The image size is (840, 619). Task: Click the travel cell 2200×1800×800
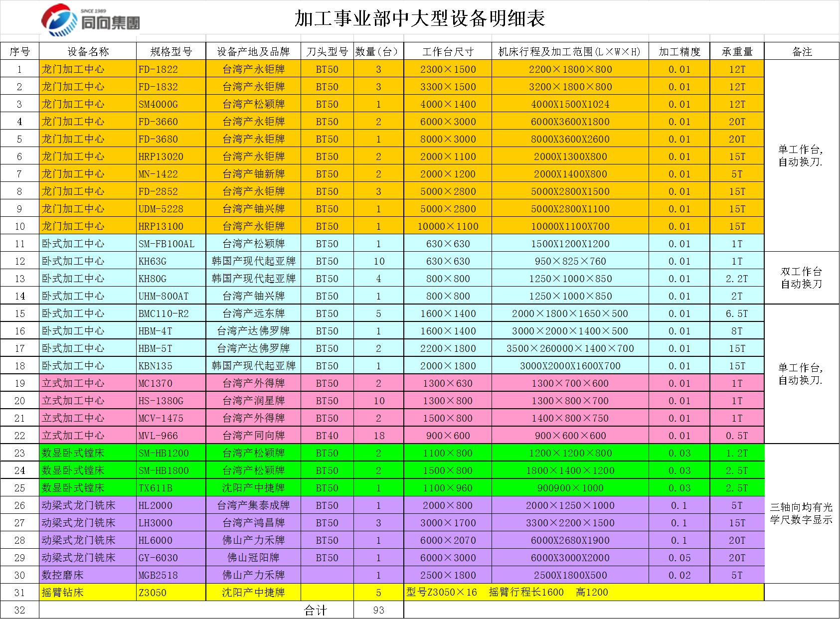click(x=570, y=69)
